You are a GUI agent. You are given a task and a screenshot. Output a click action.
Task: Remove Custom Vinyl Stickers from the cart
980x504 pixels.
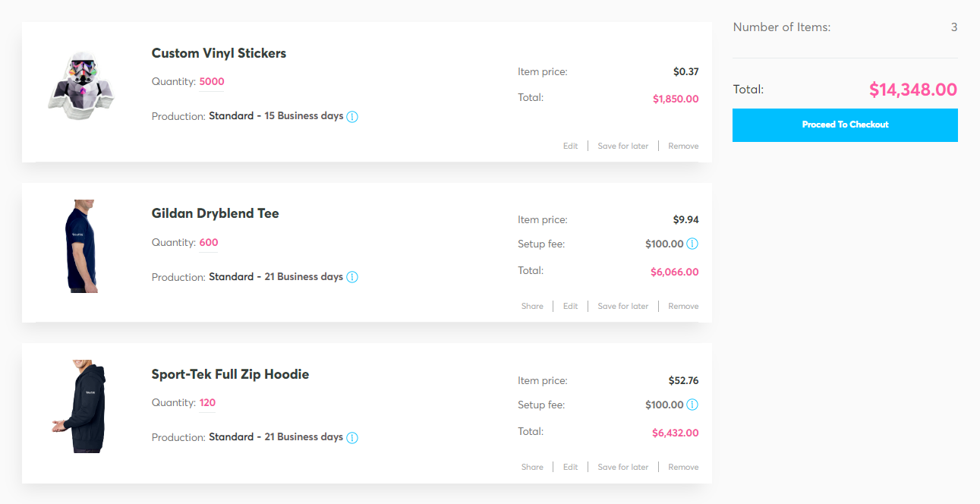coord(683,146)
